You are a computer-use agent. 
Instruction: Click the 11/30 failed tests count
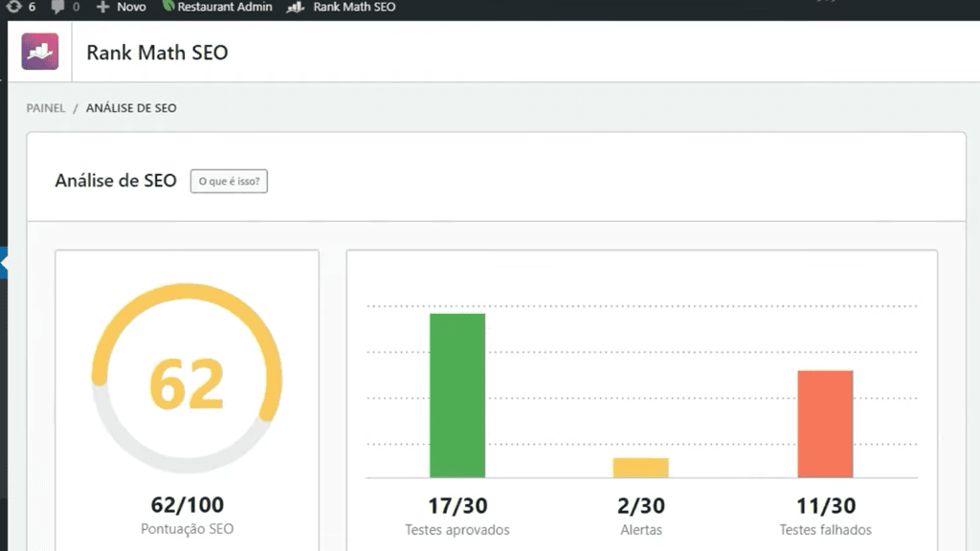click(825, 506)
